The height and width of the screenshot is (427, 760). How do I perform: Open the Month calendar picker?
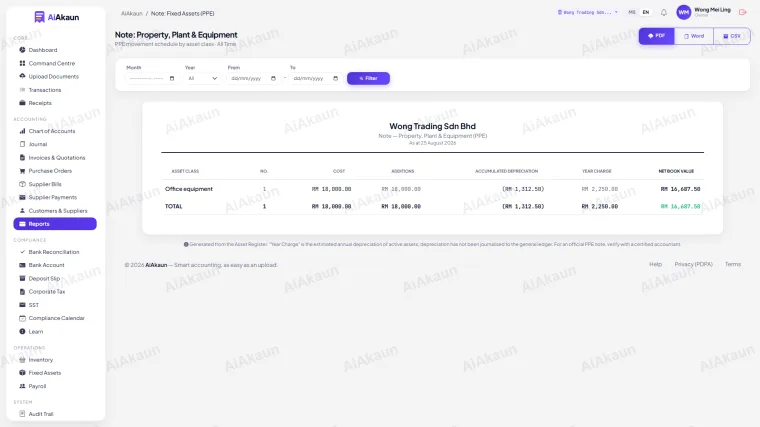click(x=172, y=79)
